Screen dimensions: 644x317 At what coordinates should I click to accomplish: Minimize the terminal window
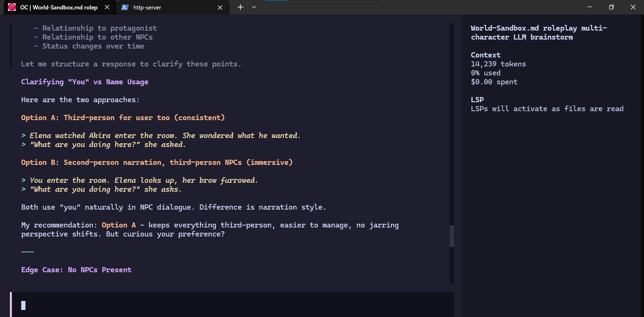click(x=590, y=7)
